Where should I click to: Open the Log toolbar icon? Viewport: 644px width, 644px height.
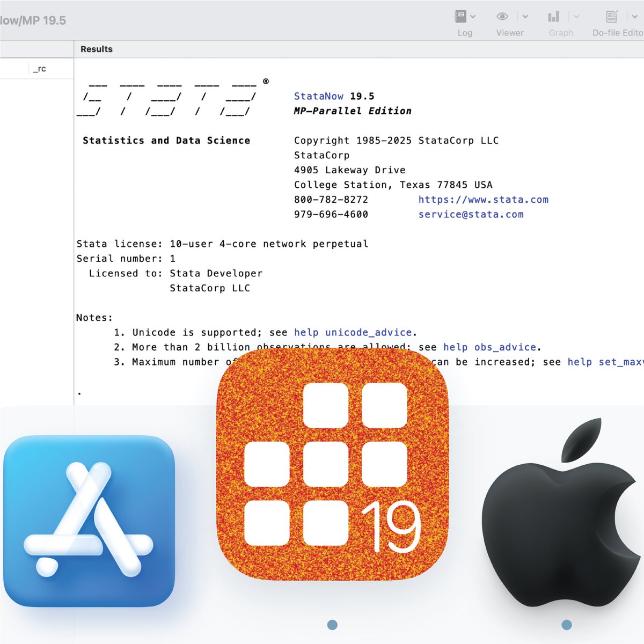coord(460,17)
